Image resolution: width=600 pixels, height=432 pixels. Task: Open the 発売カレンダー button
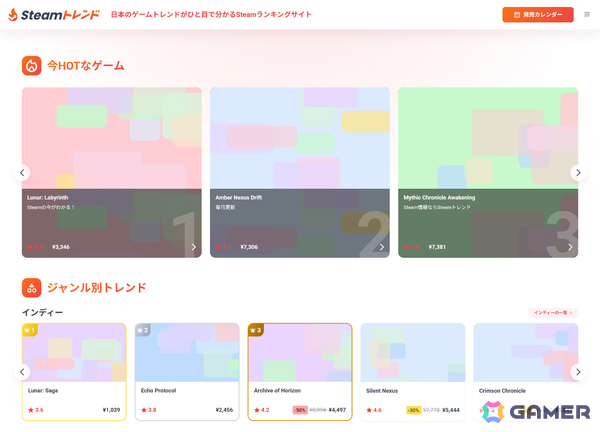click(538, 15)
